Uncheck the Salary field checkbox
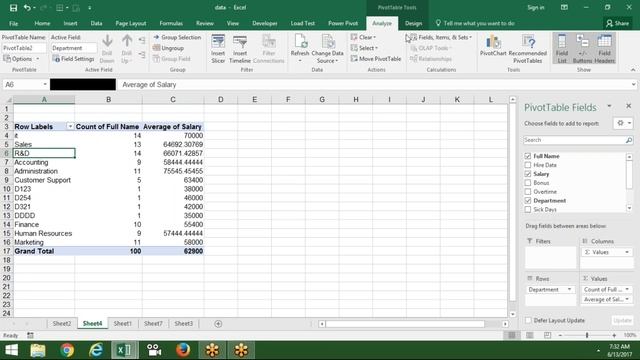The image size is (640, 360). 528,174
